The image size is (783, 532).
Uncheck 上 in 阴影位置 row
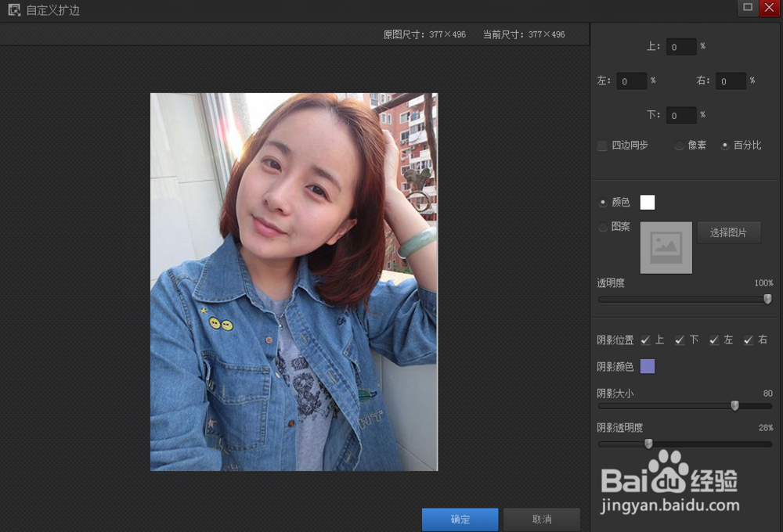(645, 340)
